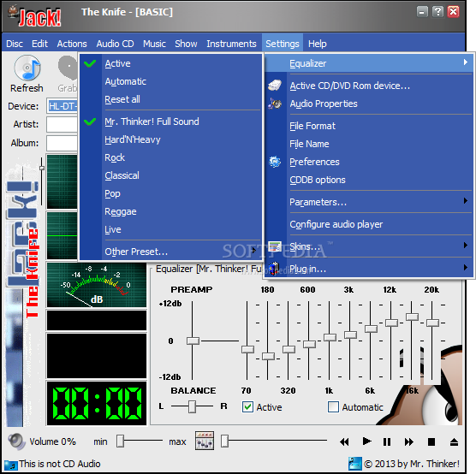Image resolution: width=476 pixels, height=474 pixels.
Task: Expand the Plug in submenu
Action: pyautogui.click(x=368, y=269)
